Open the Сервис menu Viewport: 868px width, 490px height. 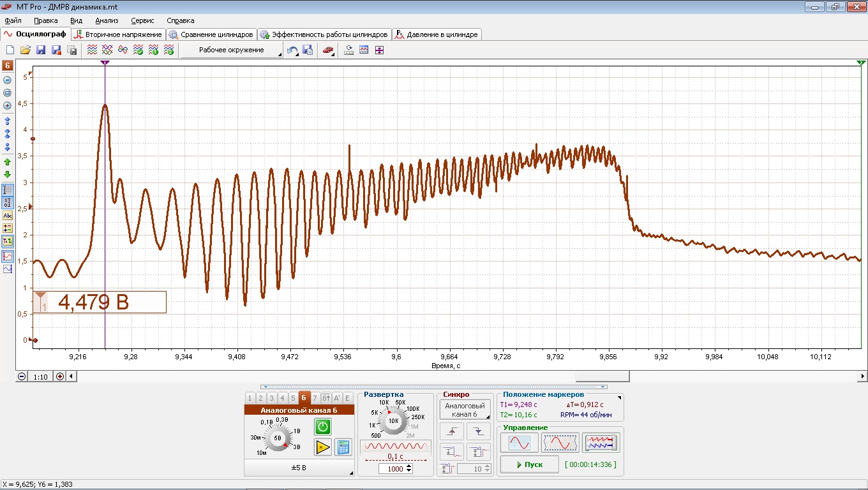[x=142, y=20]
